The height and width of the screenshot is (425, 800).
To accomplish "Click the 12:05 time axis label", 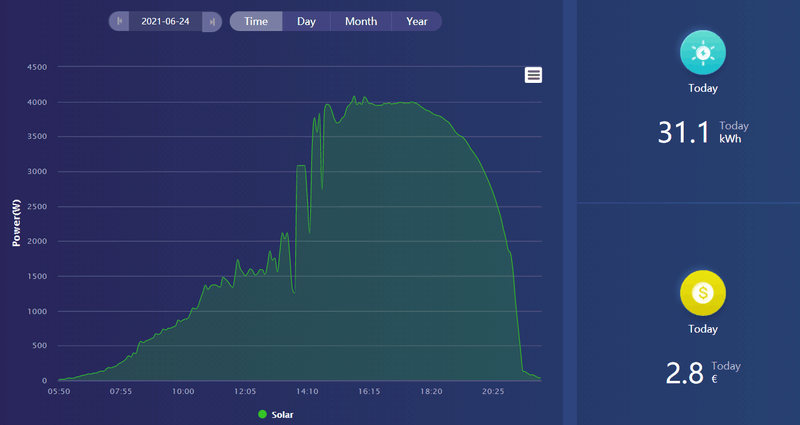I will (245, 391).
